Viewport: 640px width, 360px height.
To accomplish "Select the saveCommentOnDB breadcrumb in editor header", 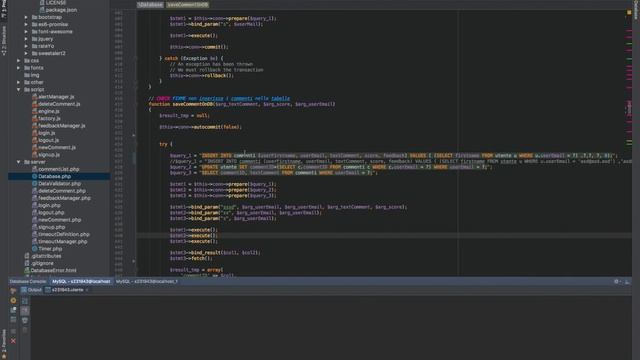I will tap(187, 5).
